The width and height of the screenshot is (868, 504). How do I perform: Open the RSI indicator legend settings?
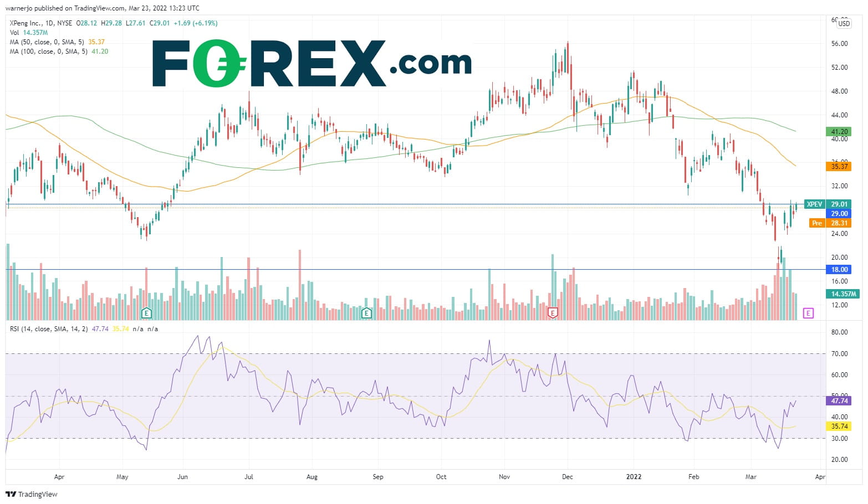pos(49,329)
